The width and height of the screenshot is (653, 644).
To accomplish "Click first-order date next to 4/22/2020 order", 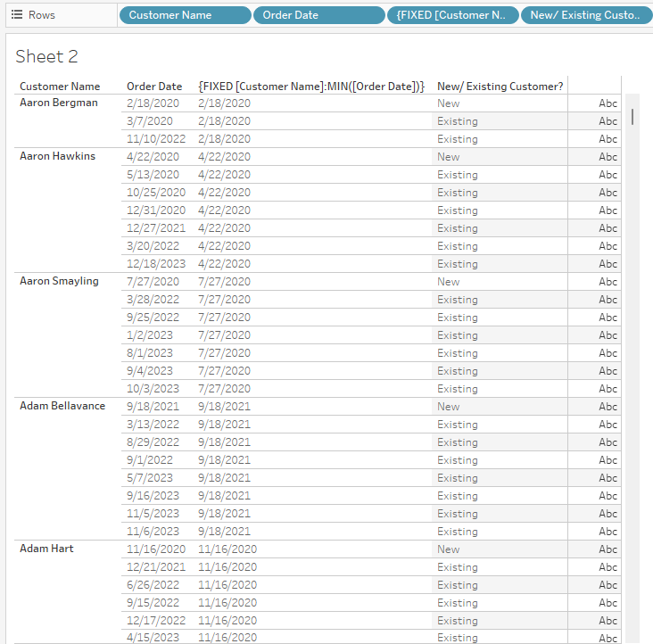I will [x=225, y=157].
